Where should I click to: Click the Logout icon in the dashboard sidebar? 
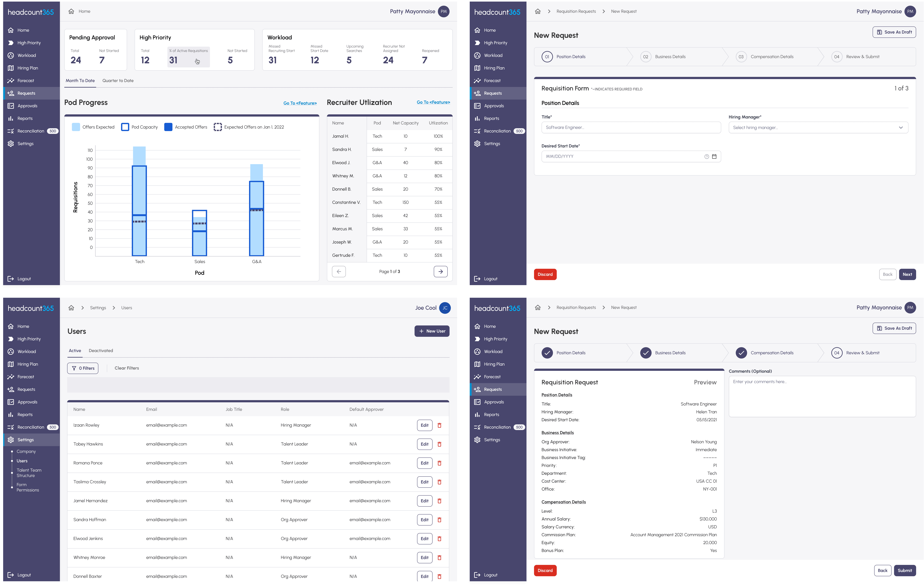tap(11, 279)
